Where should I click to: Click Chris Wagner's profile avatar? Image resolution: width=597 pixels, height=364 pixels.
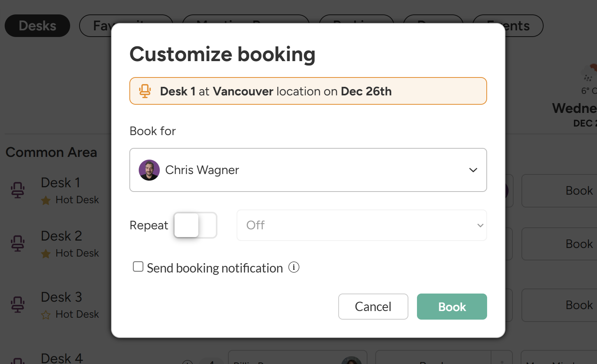pos(149,170)
